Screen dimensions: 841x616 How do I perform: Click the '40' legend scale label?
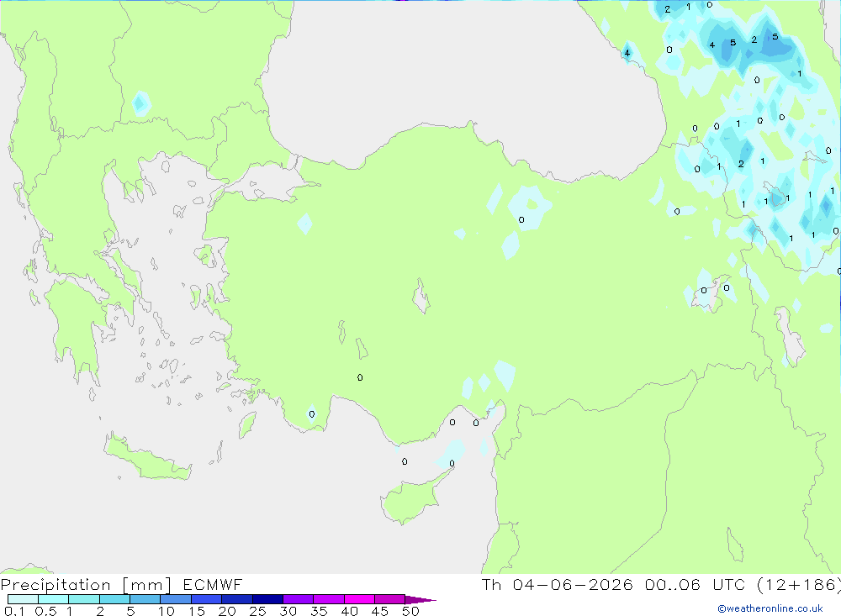pos(350,611)
